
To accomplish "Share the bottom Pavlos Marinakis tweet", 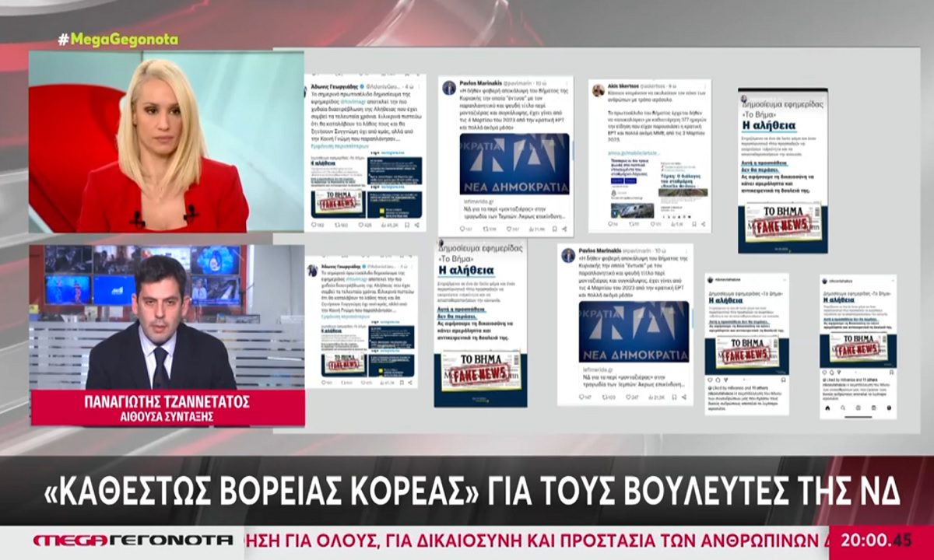I will (x=683, y=397).
